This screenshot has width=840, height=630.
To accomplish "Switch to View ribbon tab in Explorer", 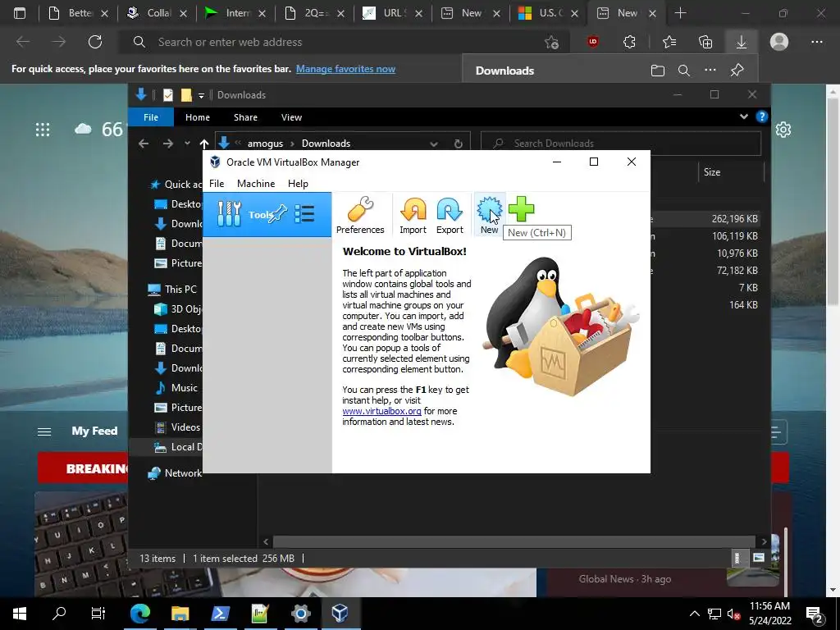I will tap(291, 117).
